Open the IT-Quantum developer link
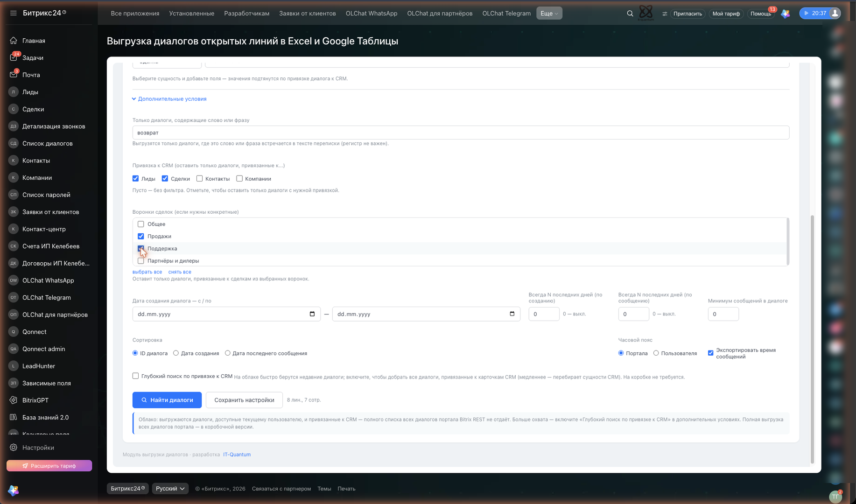Screen dimensions: 856x504 (237, 455)
